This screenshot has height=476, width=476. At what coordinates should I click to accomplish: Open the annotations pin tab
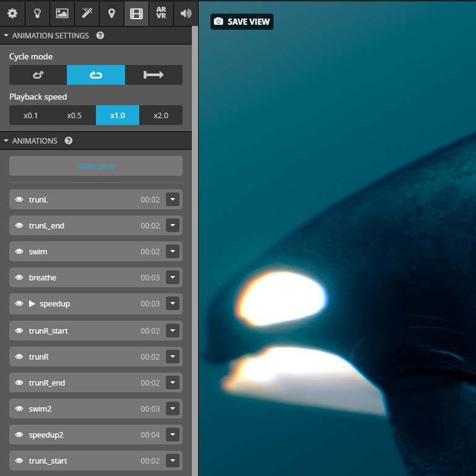pos(111,13)
